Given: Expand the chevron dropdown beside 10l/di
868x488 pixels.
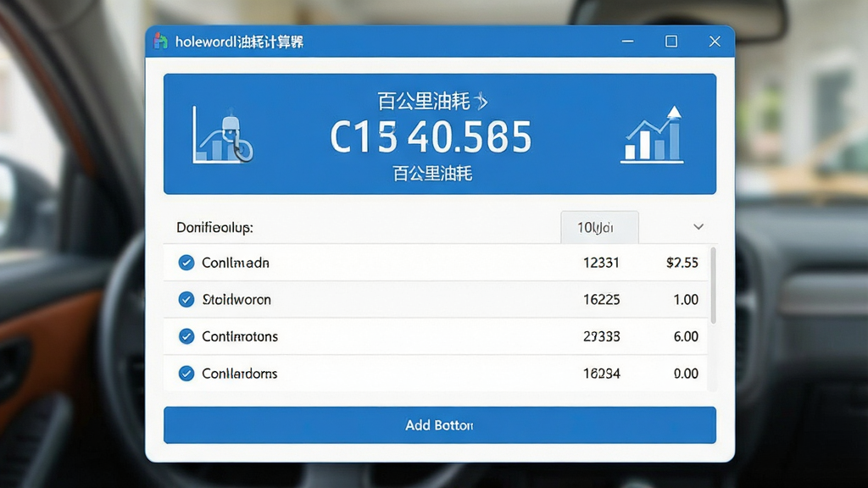Looking at the screenshot, I should coord(698,227).
